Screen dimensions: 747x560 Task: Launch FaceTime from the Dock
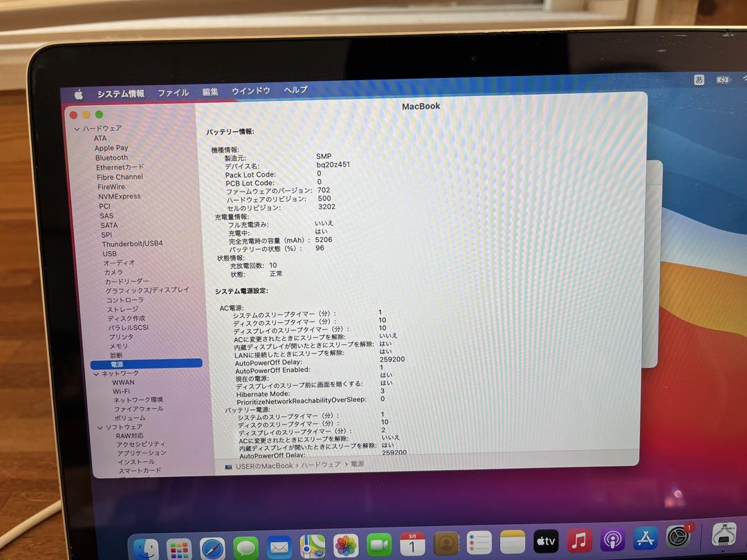coord(379,544)
